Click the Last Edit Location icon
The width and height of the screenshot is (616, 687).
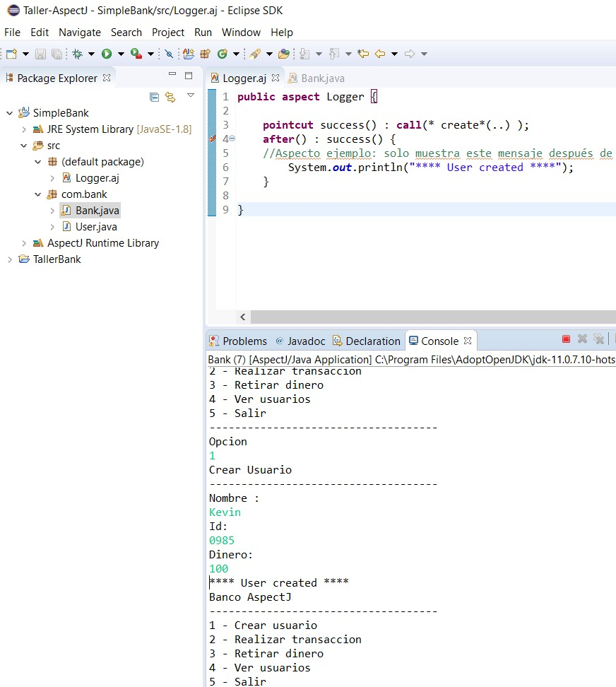pyautogui.click(x=363, y=54)
